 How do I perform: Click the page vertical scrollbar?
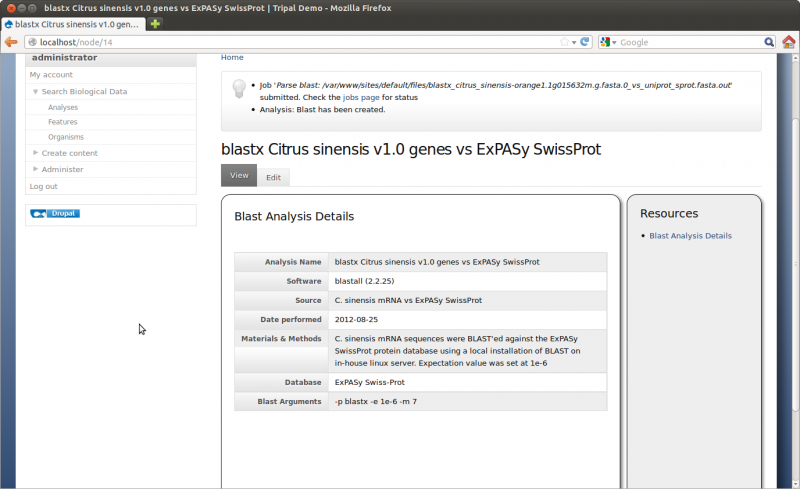click(x=795, y=264)
